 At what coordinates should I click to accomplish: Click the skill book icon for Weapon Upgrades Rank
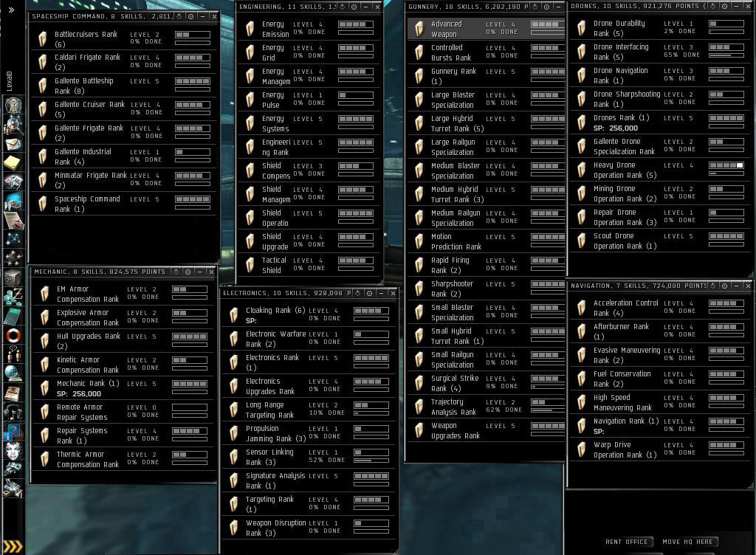point(419,430)
